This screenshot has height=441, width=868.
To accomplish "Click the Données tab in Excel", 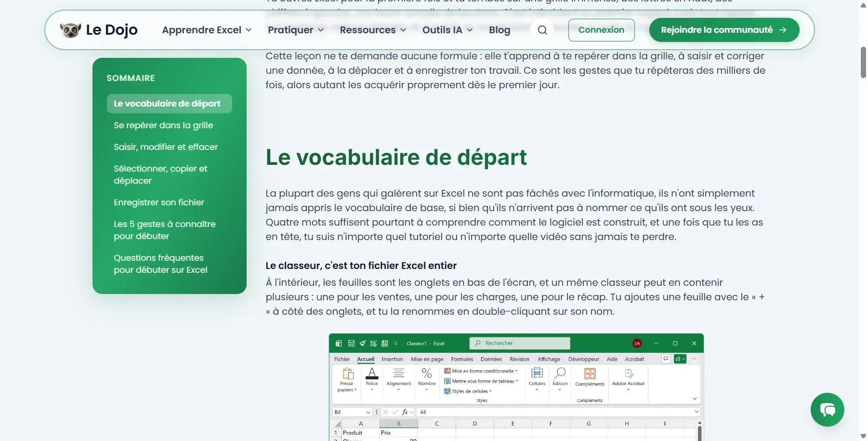I will pos(491,359).
